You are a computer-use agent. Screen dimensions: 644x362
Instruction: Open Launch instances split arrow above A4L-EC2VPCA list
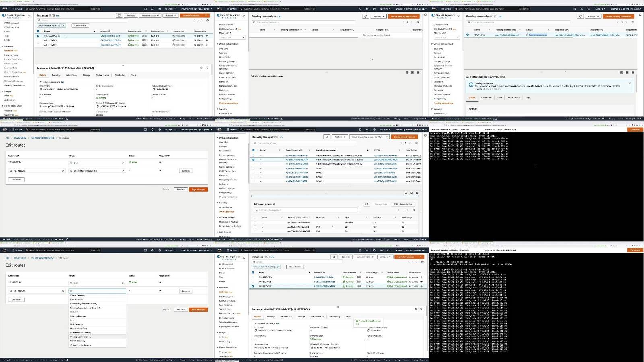click(206, 15)
